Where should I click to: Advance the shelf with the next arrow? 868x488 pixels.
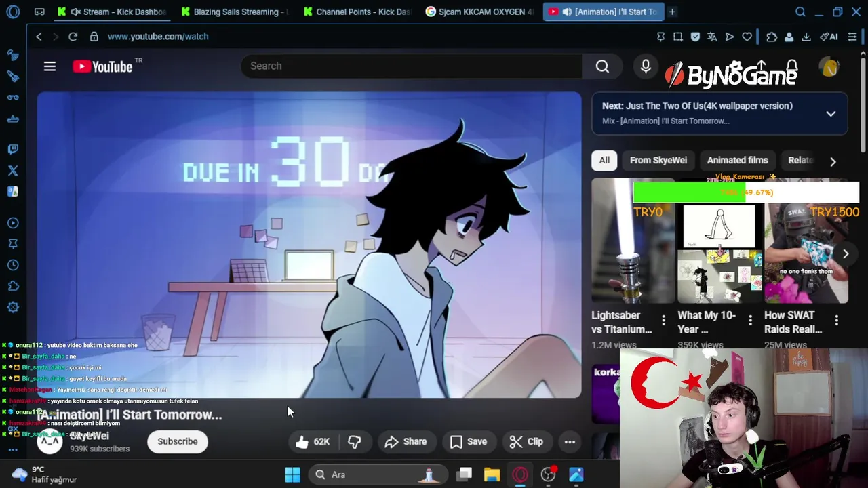[846, 254]
